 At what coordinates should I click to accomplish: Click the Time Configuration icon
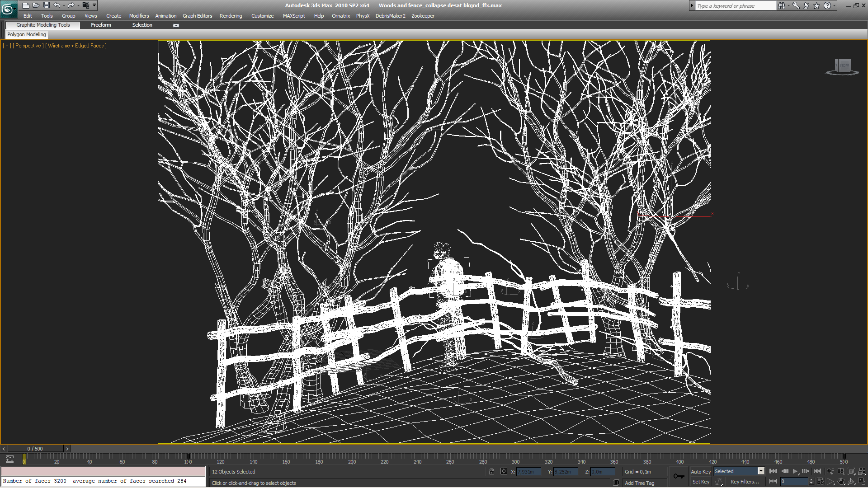coord(821,482)
